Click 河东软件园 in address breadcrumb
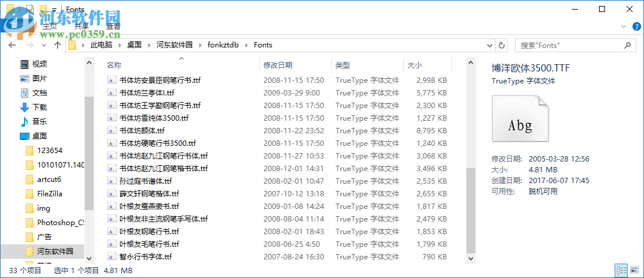 (x=175, y=45)
